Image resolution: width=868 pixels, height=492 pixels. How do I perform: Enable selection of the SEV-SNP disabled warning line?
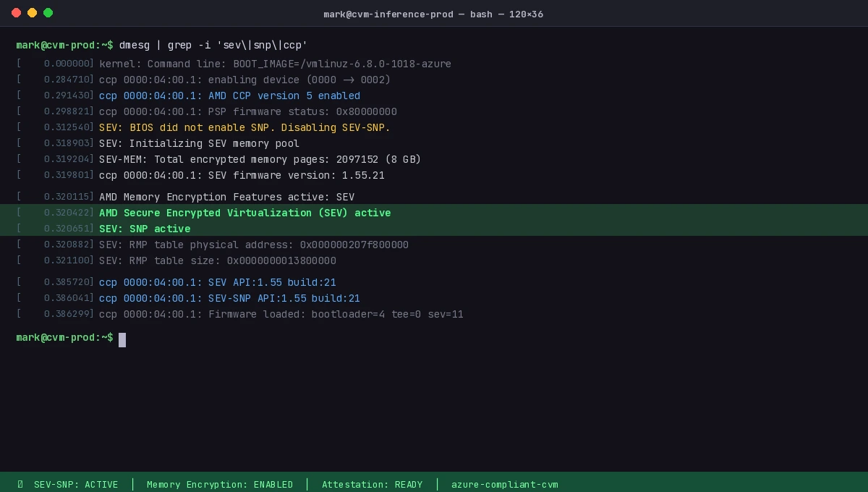[x=244, y=127]
